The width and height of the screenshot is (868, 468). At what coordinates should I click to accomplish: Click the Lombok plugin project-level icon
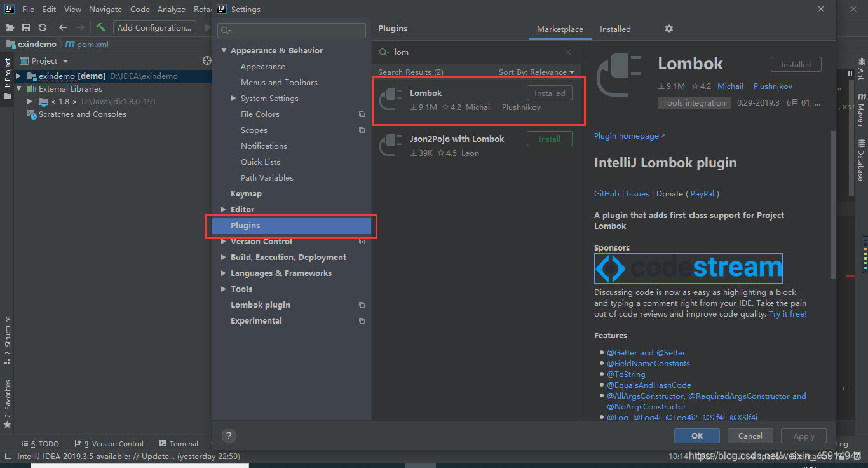(362, 305)
